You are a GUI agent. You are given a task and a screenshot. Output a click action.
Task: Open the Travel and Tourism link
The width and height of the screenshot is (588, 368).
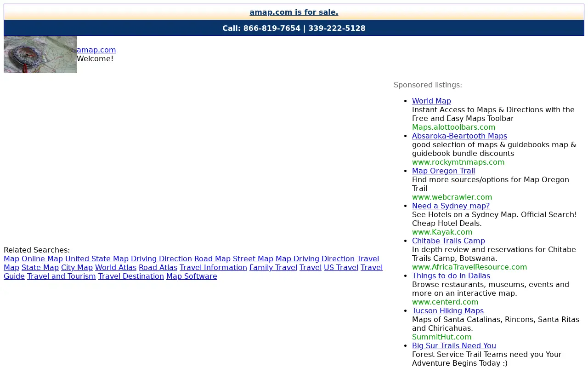(62, 276)
